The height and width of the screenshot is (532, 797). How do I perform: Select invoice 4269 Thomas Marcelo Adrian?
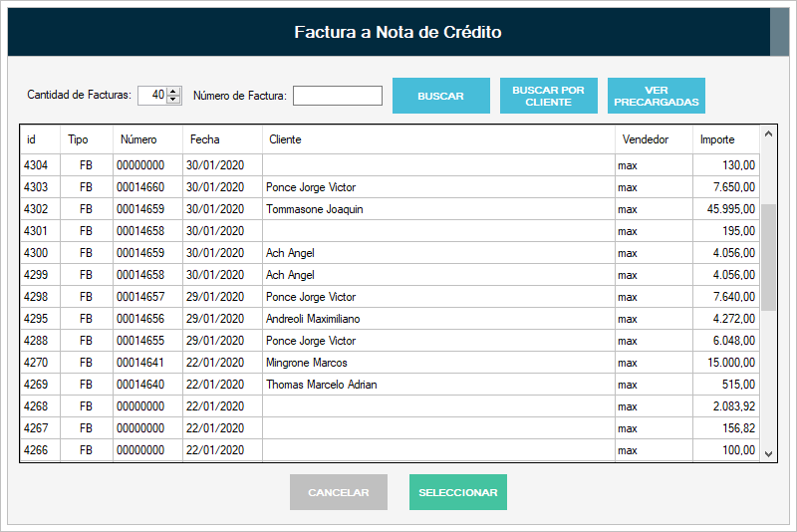(x=390, y=385)
